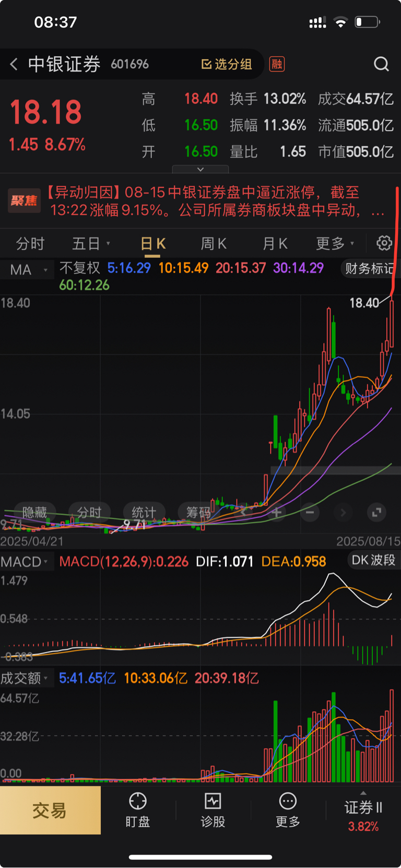401x868 pixels.
Task: Open the search magnifier icon
Action: point(382,64)
